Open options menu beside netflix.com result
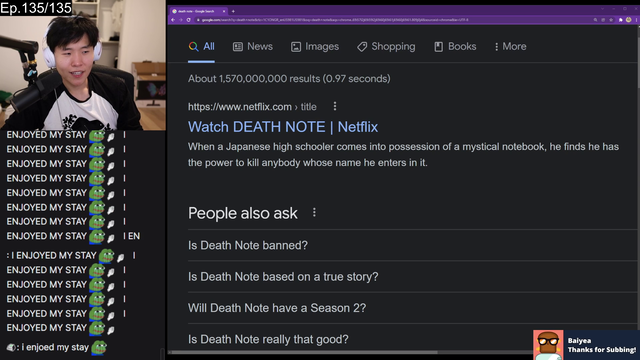 tap(335, 107)
